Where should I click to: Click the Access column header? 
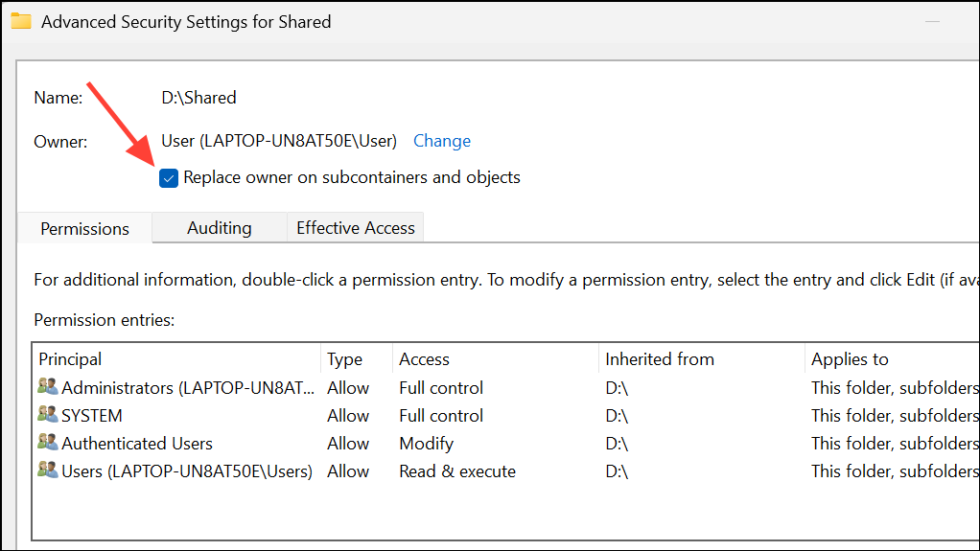(x=425, y=359)
